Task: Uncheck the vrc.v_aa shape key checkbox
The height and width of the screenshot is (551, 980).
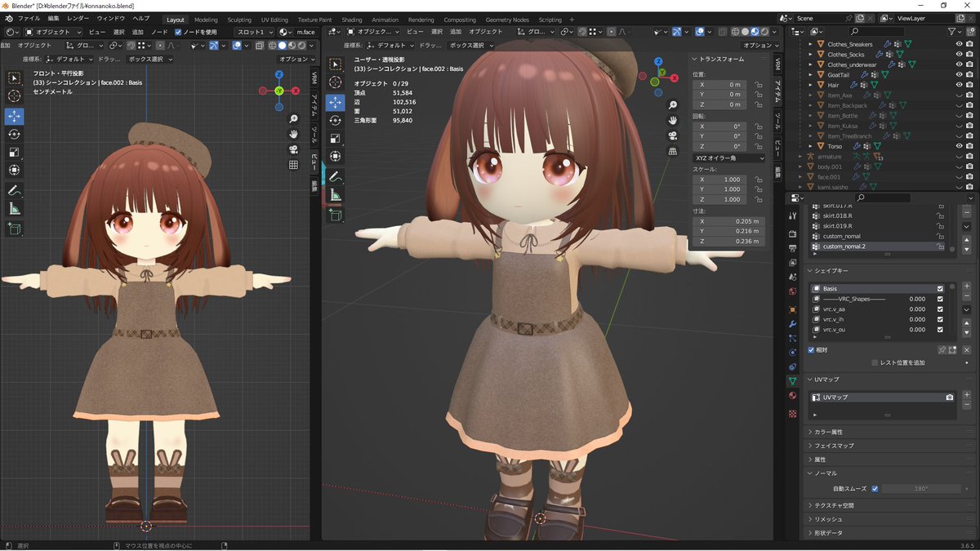Action: [x=941, y=309]
